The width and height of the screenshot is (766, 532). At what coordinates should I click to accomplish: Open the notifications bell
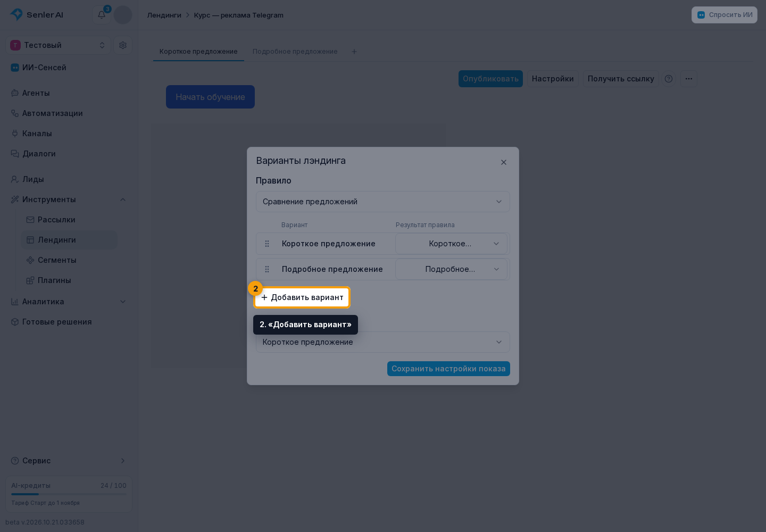pos(102,15)
